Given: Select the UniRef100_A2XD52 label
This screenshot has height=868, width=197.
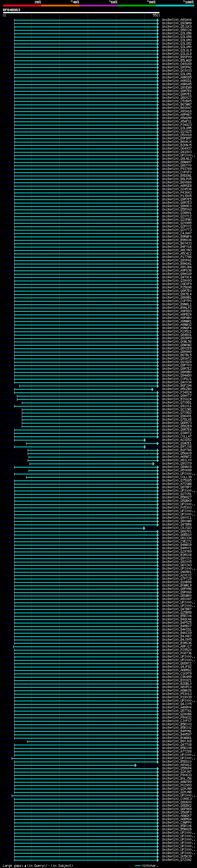Looking at the screenshot, I should 177,440.
